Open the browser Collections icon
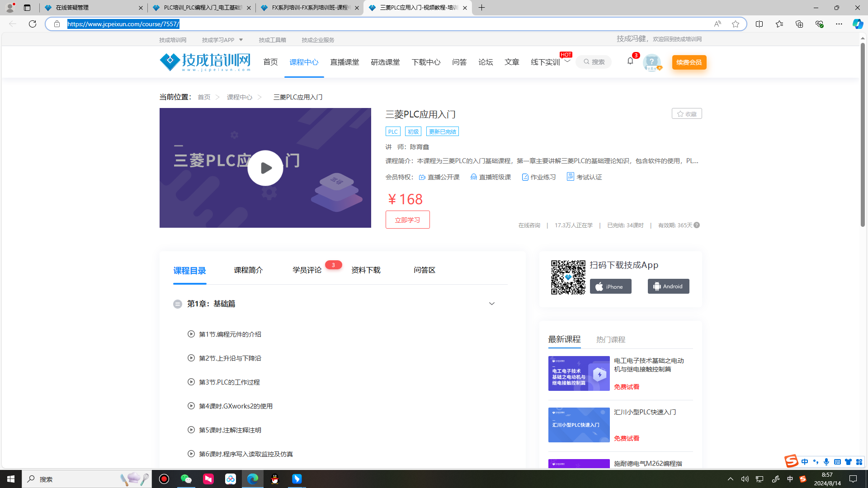Viewport: 868px width, 488px height. coord(799,24)
